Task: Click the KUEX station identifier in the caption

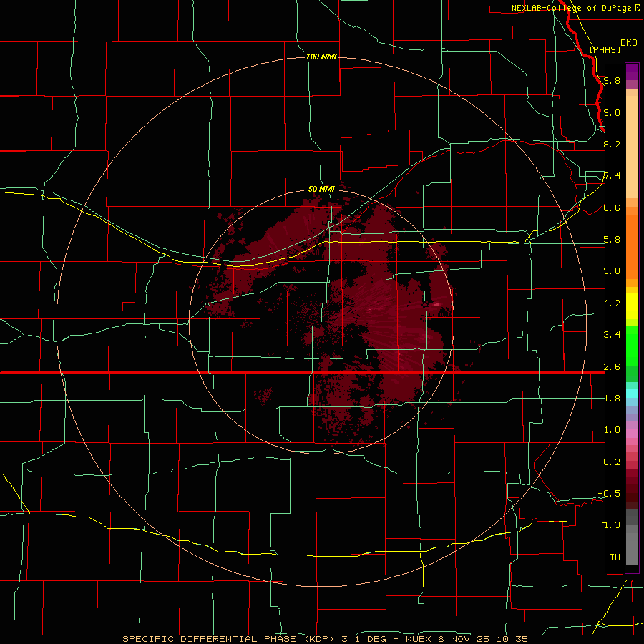Action: [x=419, y=639]
